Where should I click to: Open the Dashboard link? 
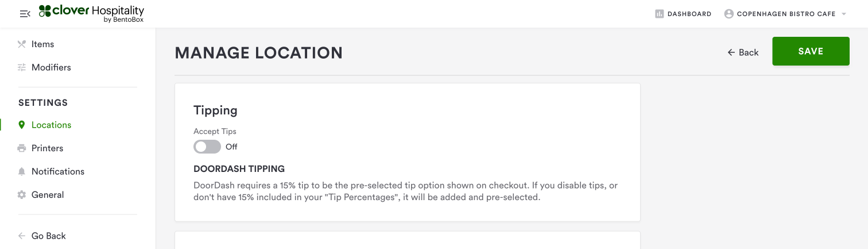click(x=689, y=14)
